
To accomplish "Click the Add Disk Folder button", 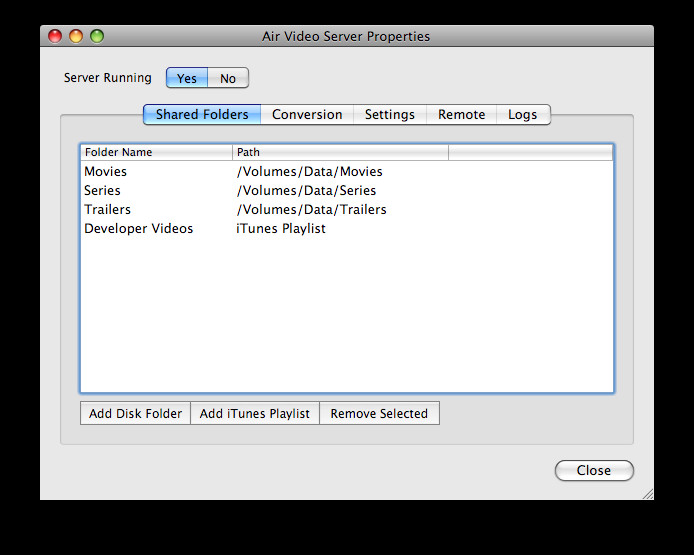I will 135,413.
